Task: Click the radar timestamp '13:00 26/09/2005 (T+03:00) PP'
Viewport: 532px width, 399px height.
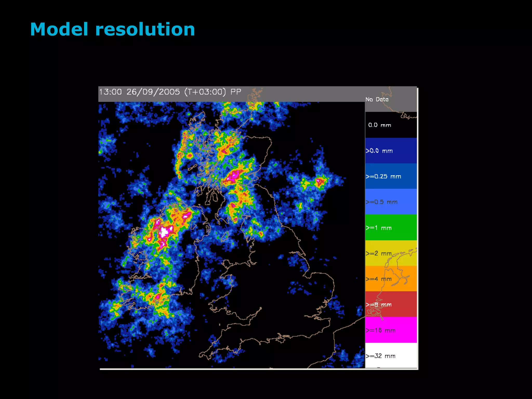Action: [170, 92]
